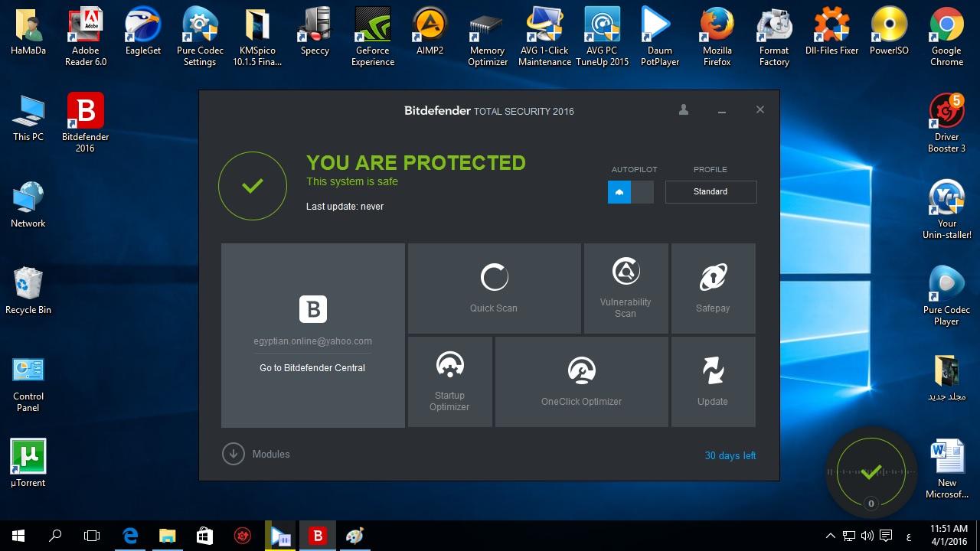This screenshot has height=551, width=980.
Task: Select the EagleGet desktop shortcut
Action: (143, 32)
